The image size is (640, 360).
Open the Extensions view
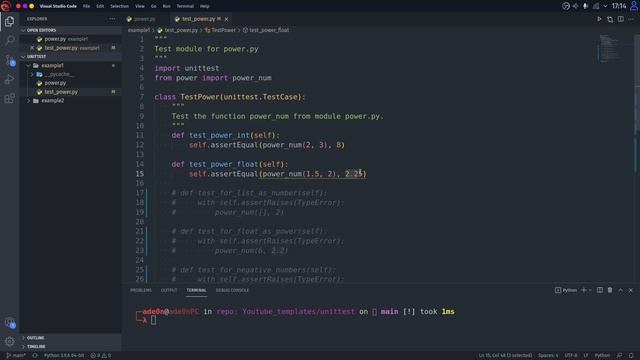click(9, 98)
